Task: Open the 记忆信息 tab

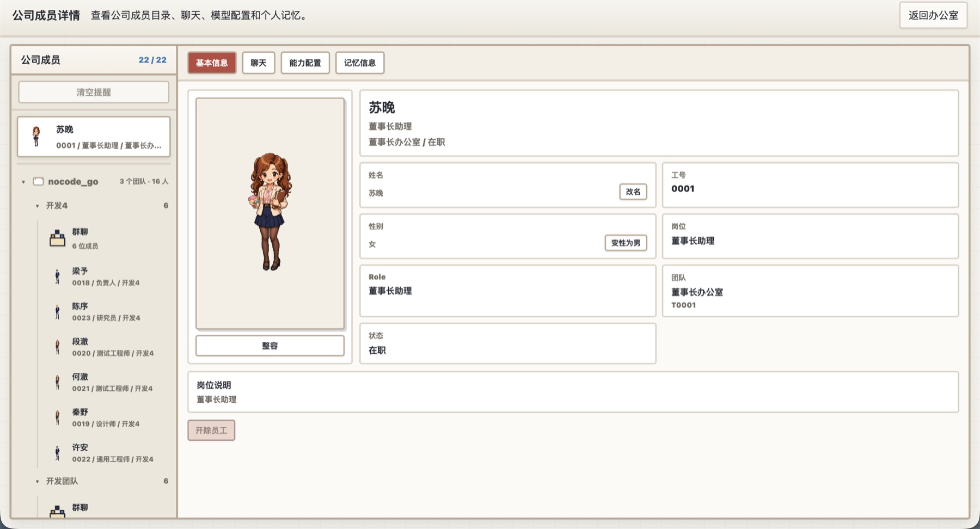Action: click(360, 63)
